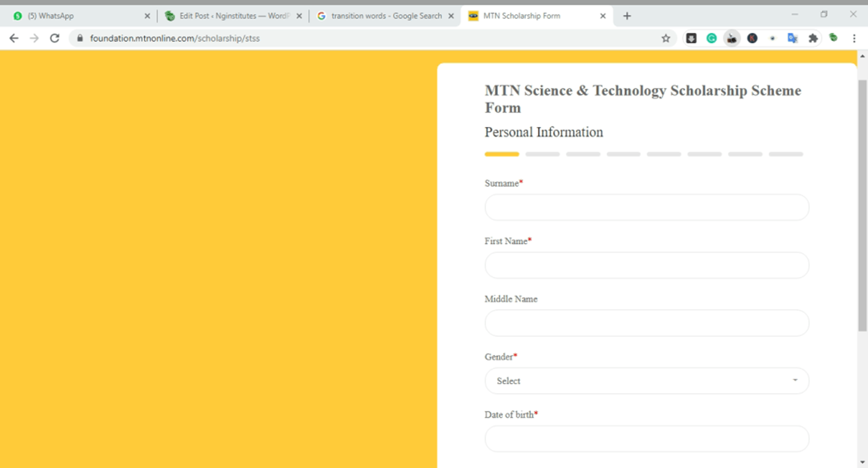
Task: Click the Middle Name label
Action: tap(511, 299)
